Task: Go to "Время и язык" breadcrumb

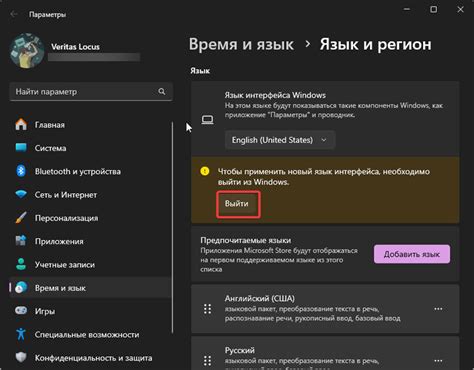Action: [x=241, y=44]
